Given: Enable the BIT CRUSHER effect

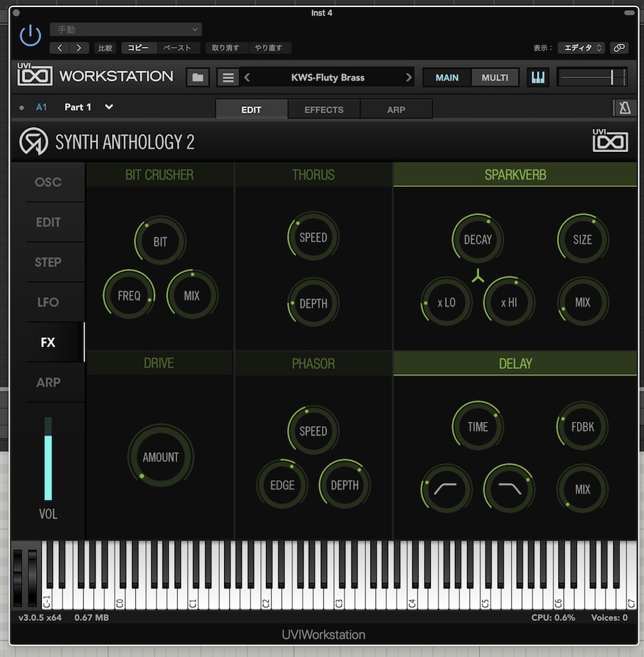Looking at the screenshot, I should point(159,175).
